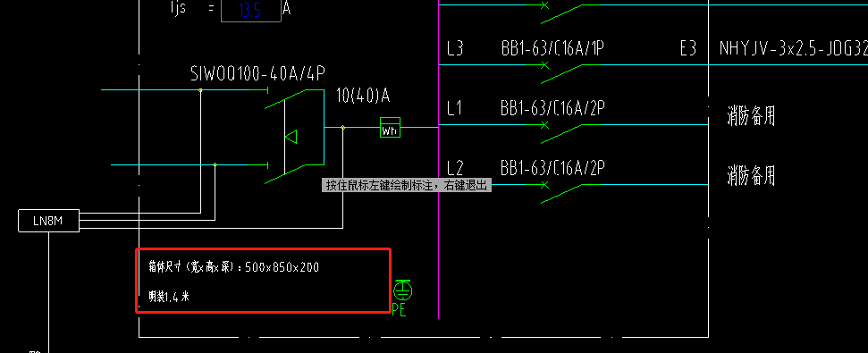The image size is (868, 353).
Task: Select the NHYJV-3x2.5-JDG32 cable text
Action: tap(793, 48)
